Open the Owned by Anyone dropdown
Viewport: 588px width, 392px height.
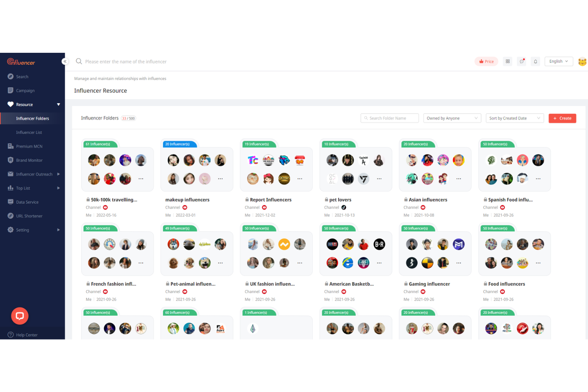coord(452,118)
